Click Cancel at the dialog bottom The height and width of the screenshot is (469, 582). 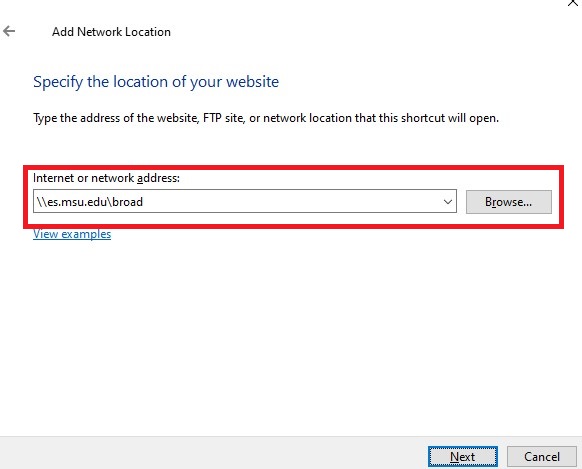point(542,456)
